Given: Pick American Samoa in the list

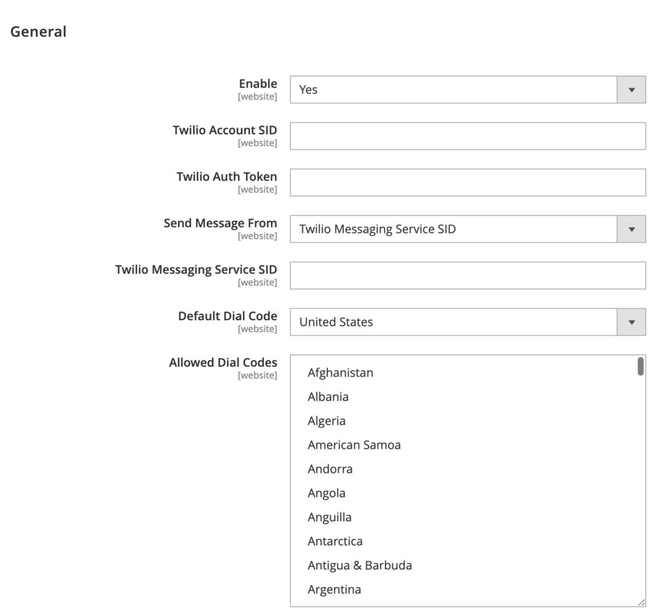Looking at the screenshot, I should pos(354,445).
